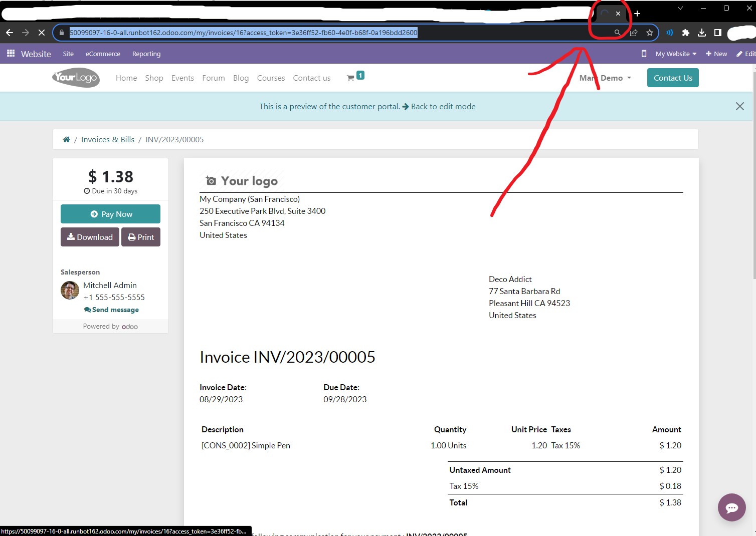Click inside the browser address bar
This screenshot has height=536, width=756.
coord(301,33)
